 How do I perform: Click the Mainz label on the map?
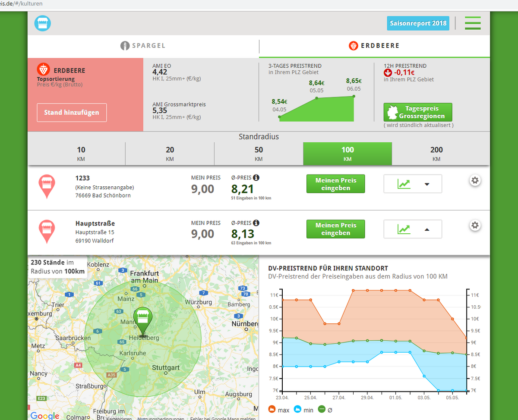[x=126, y=298]
